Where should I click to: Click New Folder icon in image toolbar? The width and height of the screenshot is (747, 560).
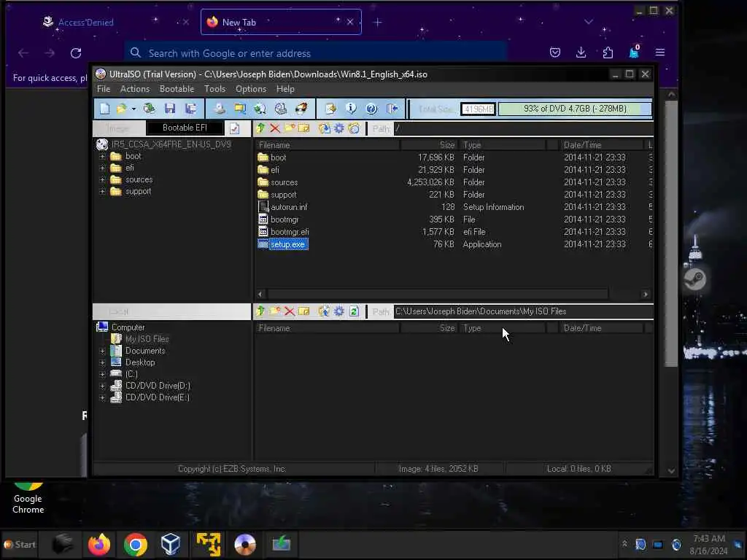click(x=289, y=128)
